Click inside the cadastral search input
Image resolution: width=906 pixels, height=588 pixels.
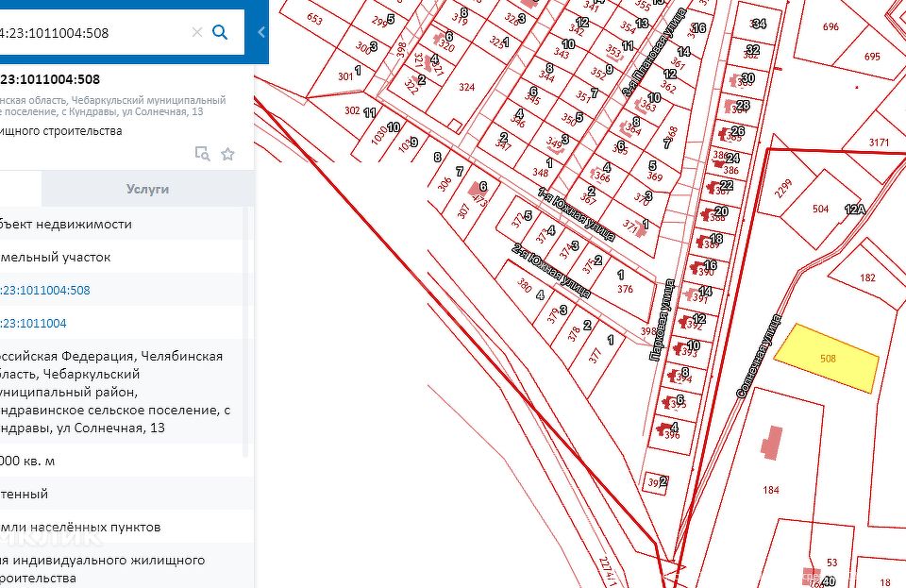pos(94,33)
